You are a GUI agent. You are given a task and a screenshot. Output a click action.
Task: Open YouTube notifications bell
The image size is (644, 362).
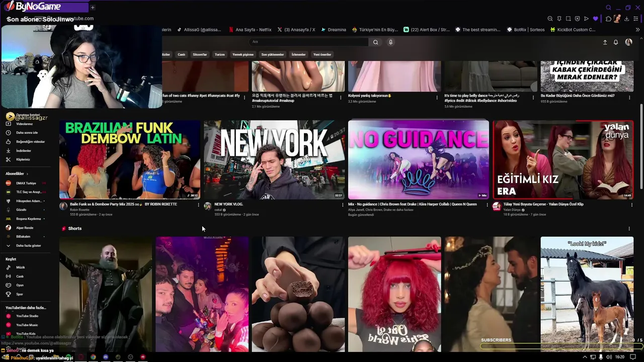tap(615, 42)
